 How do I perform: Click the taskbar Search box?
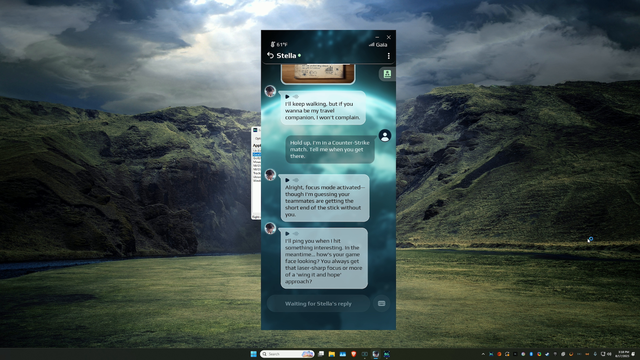[x=287, y=354]
